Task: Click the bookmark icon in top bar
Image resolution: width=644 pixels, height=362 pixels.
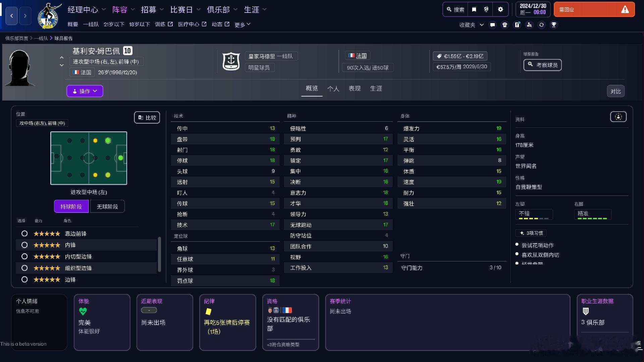Action: 474,9
